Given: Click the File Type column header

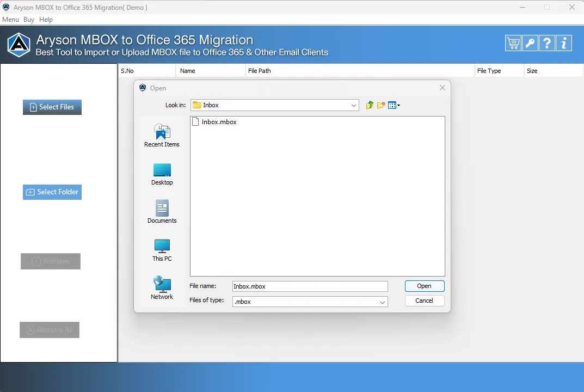Looking at the screenshot, I should (x=499, y=71).
